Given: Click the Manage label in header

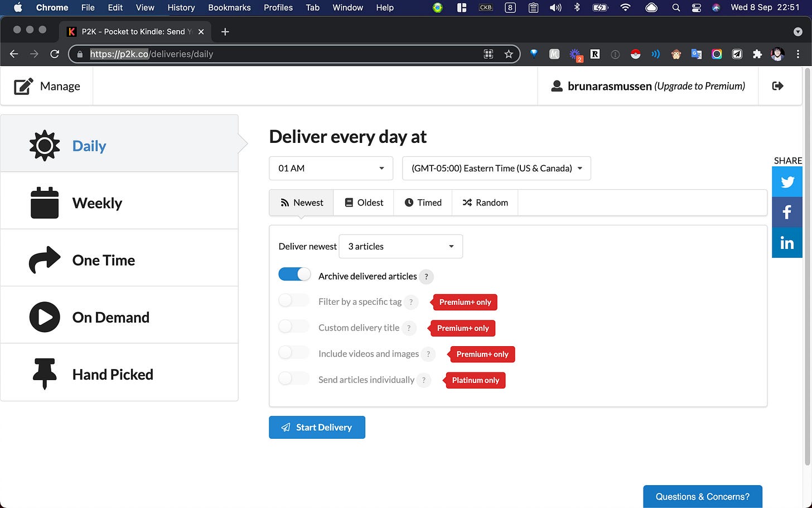Looking at the screenshot, I should pos(60,86).
